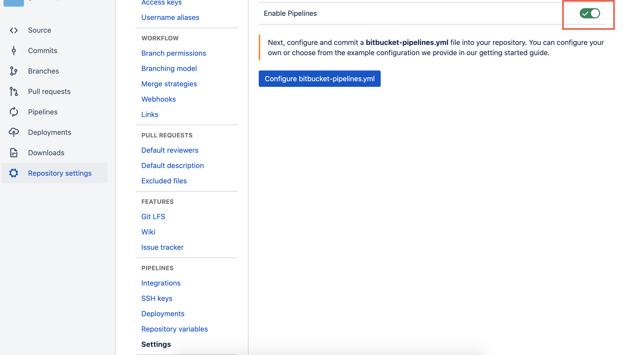
Task: Select Settings under the Pipelines section
Action: point(156,344)
